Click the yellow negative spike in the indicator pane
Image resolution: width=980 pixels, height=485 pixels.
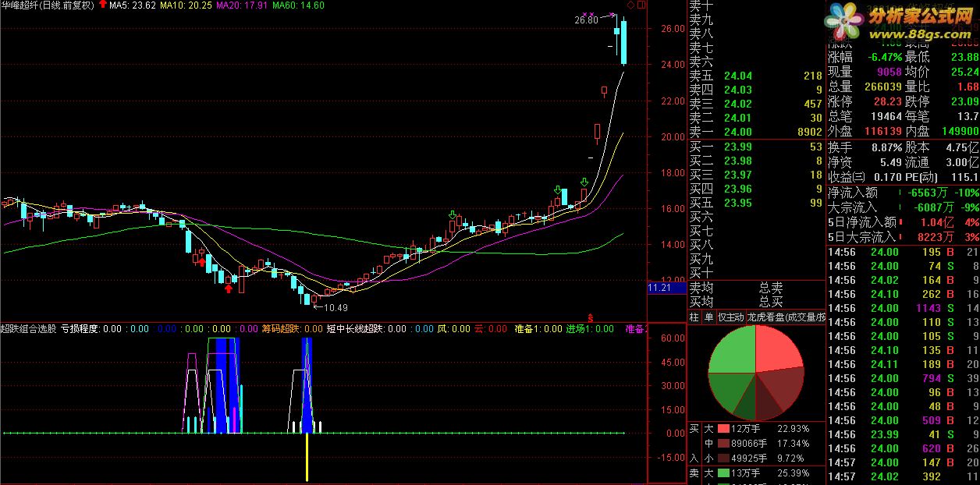(307, 457)
